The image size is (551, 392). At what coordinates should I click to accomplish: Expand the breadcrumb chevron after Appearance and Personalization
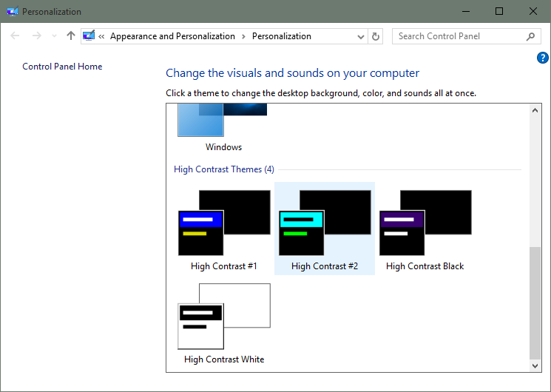[243, 36]
